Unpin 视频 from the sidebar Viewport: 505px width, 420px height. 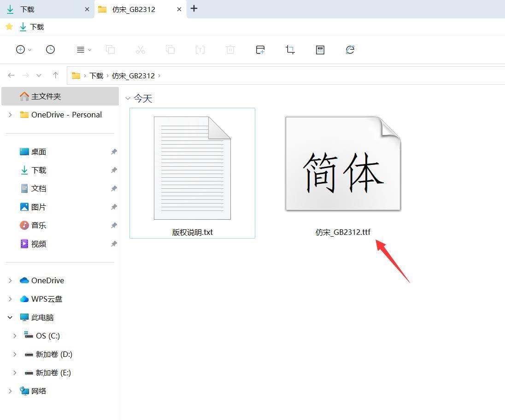[114, 244]
